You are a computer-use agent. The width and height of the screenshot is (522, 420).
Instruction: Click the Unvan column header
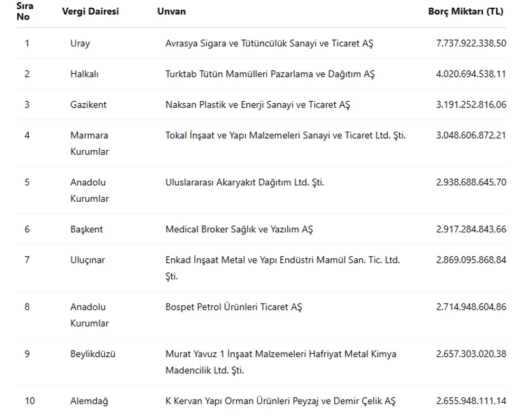coord(171,11)
